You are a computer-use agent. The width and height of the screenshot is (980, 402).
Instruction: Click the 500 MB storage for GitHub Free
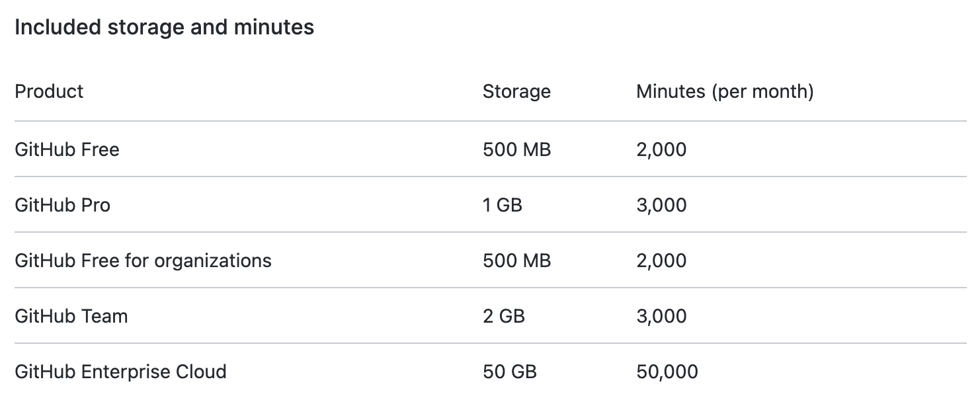516,149
